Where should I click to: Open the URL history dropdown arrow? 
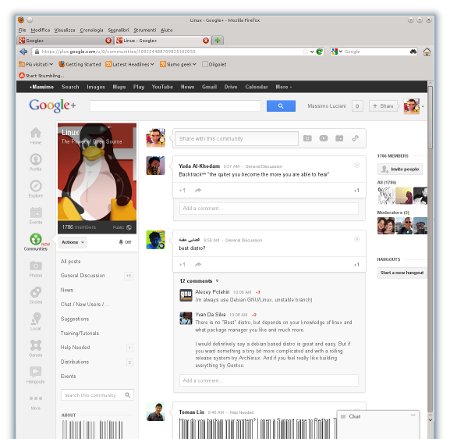pos(312,52)
